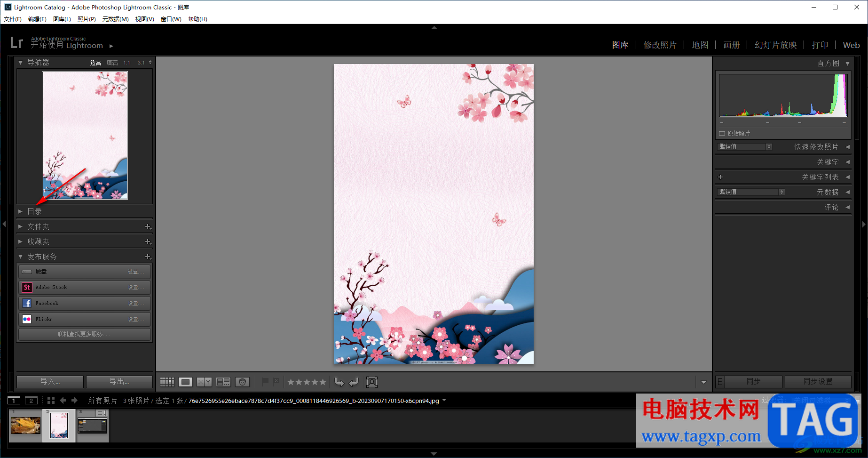Viewport: 868px width, 458px height.
Task: Expand the 文件夹 panel
Action: point(20,227)
